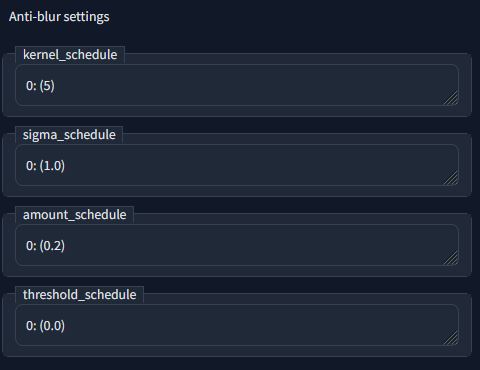Click the threshold_schedule textarea resize handle
This screenshot has height=370, width=480.
click(x=451, y=338)
